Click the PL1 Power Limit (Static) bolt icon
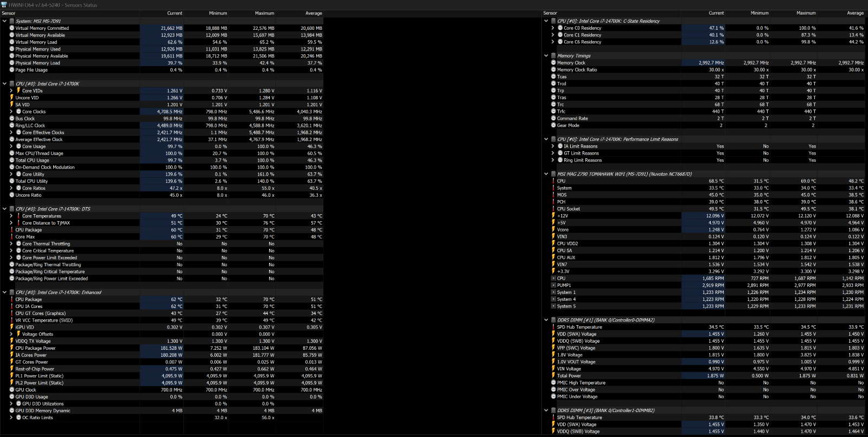This screenshot has width=868, height=437. 12,376
